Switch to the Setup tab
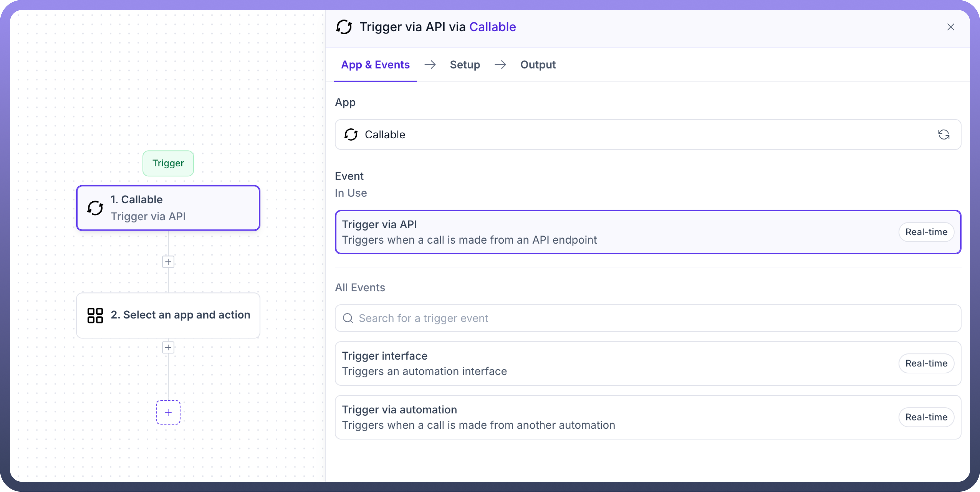This screenshot has height=492, width=980. (x=464, y=65)
